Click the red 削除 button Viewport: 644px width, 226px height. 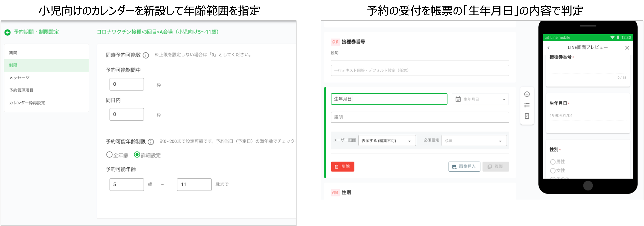pos(342,167)
